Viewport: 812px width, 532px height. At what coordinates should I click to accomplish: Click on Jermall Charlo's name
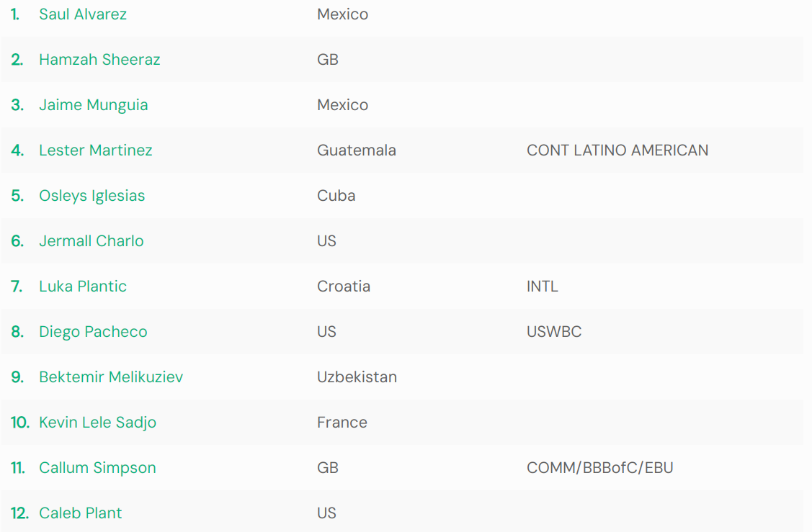tap(92, 241)
